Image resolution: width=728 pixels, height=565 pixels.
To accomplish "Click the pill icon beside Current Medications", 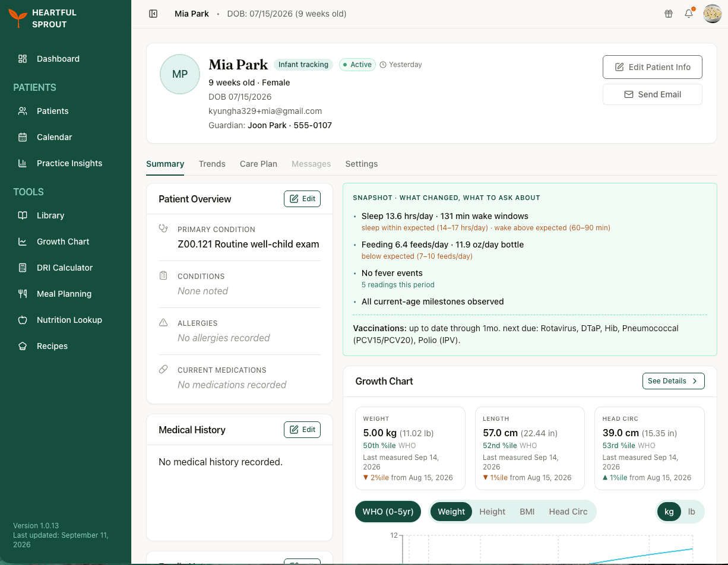I will [x=163, y=370].
